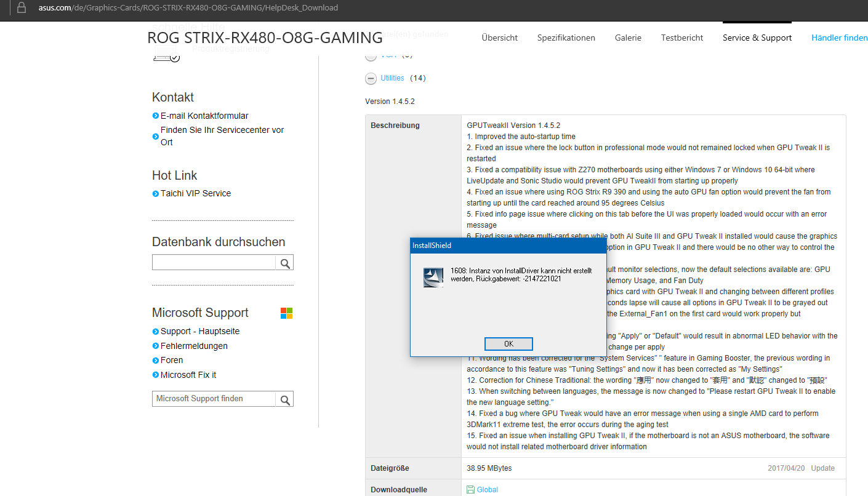Open the Taichi VIP Service link
Screen dimensions: 868x496
click(196, 193)
